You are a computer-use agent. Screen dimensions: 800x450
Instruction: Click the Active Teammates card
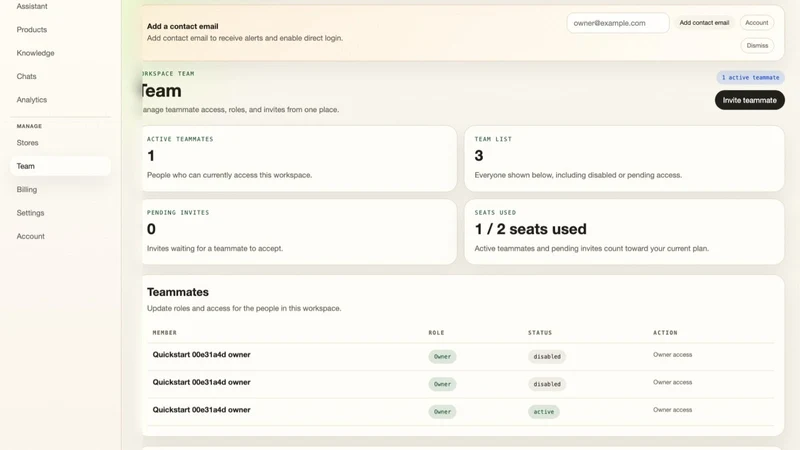point(299,159)
